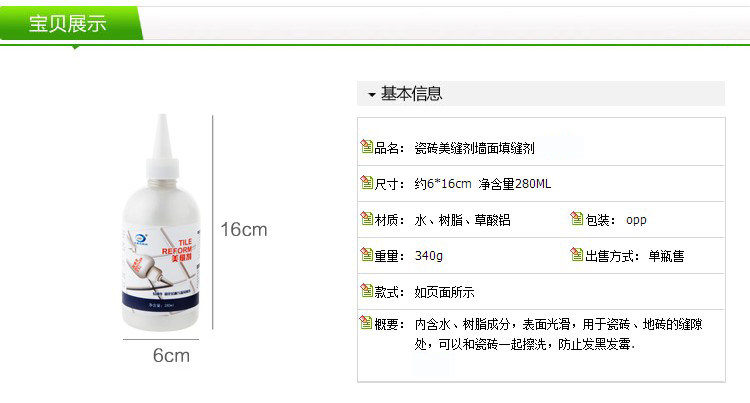Click the product name 瓷砖美缝剂墙面填缝剂
The height and width of the screenshot is (403, 750).
[x=474, y=148]
